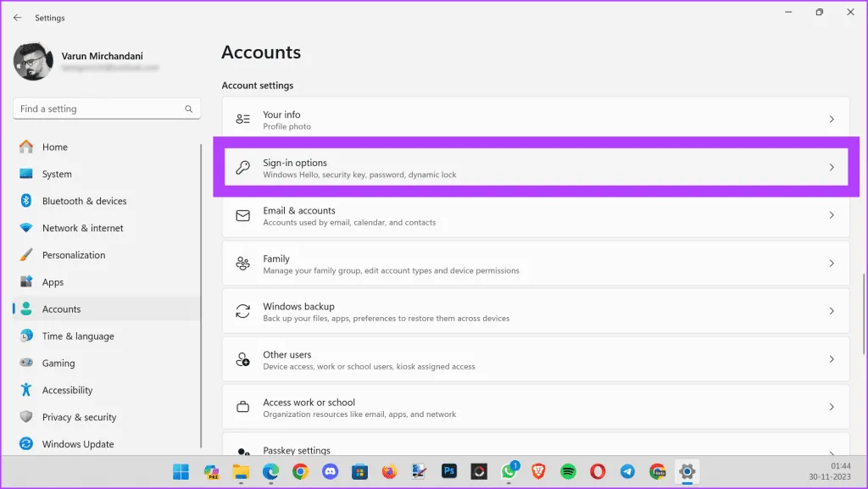
Task: Launch Spotify from the taskbar
Action: point(569,471)
